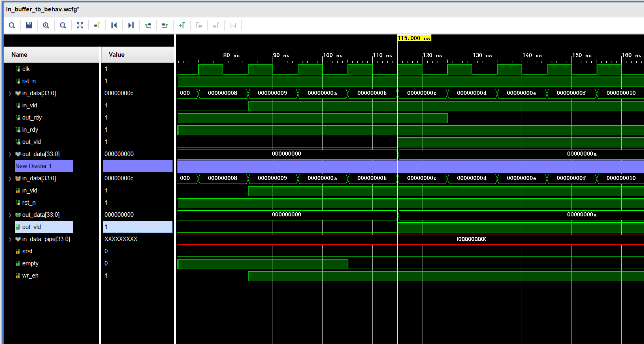Expand out_data[33:0] bus below the divider

tap(10, 215)
